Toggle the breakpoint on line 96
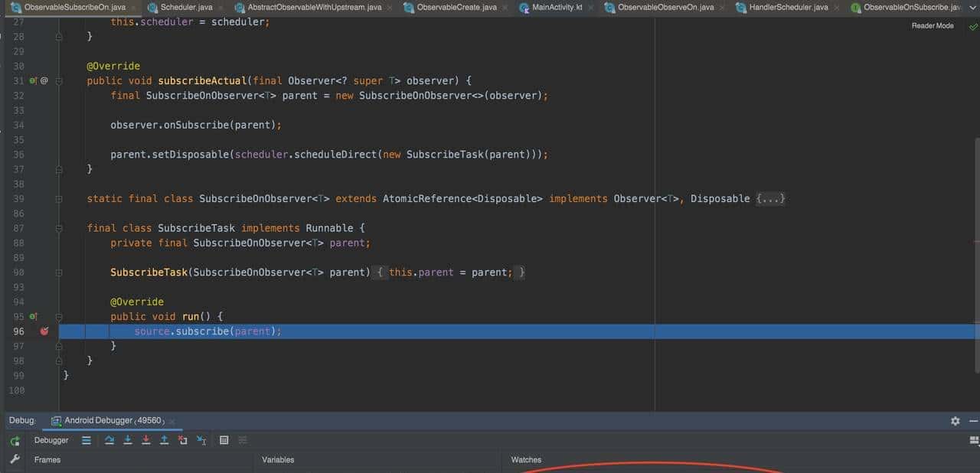Viewport: 980px width, 473px height. [44, 331]
